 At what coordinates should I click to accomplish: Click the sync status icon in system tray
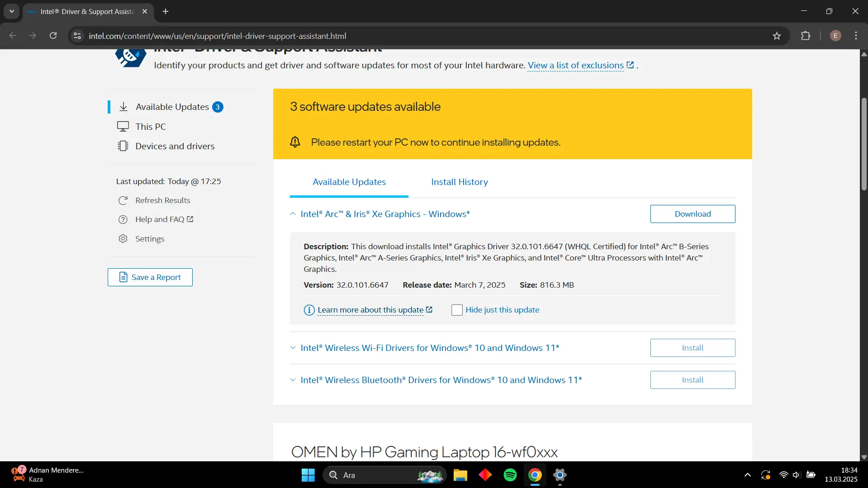pyautogui.click(x=765, y=475)
